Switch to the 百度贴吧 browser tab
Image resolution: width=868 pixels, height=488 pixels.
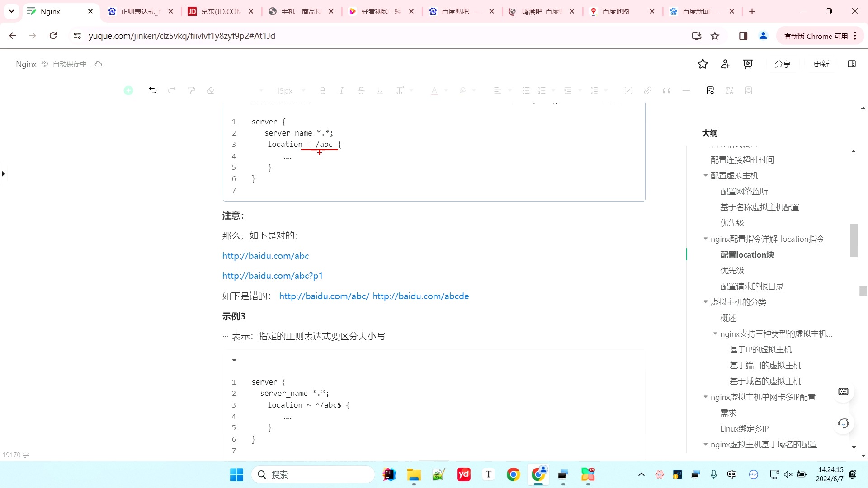pyautogui.click(x=461, y=11)
